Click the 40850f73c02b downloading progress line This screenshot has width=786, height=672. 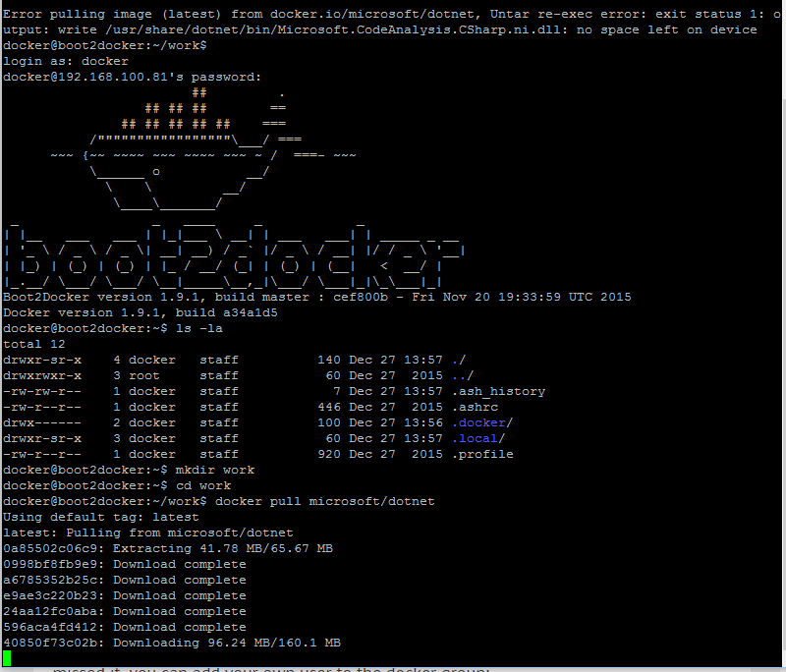point(171,643)
